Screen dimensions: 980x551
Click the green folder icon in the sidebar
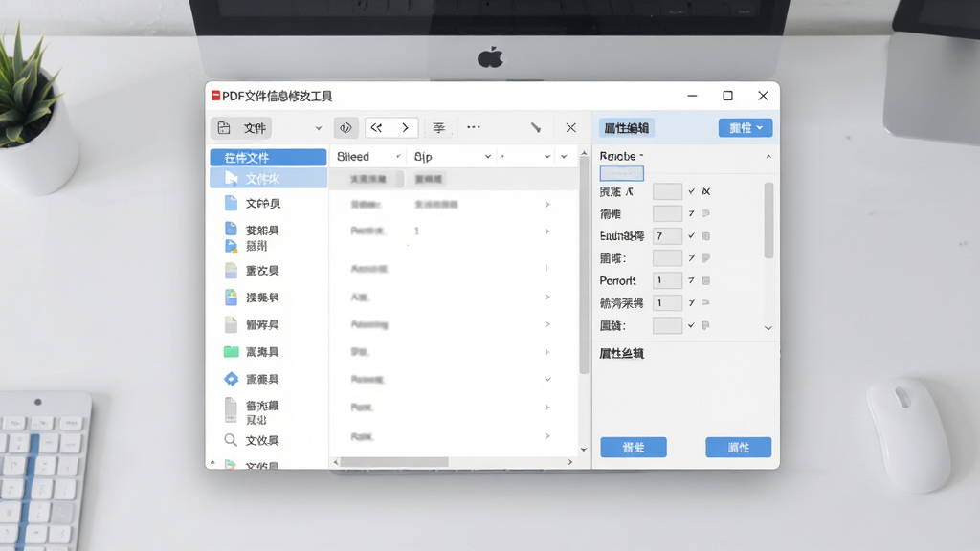(x=232, y=352)
